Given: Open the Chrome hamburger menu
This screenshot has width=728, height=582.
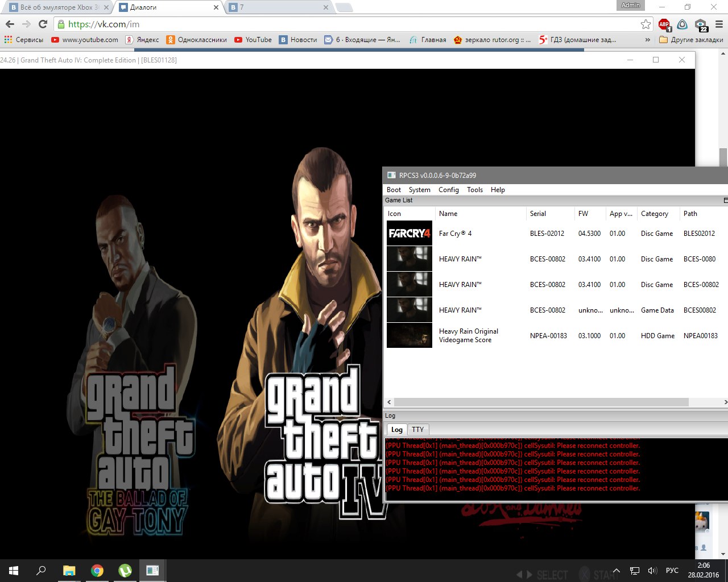Looking at the screenshot, I should pos(719,24).
